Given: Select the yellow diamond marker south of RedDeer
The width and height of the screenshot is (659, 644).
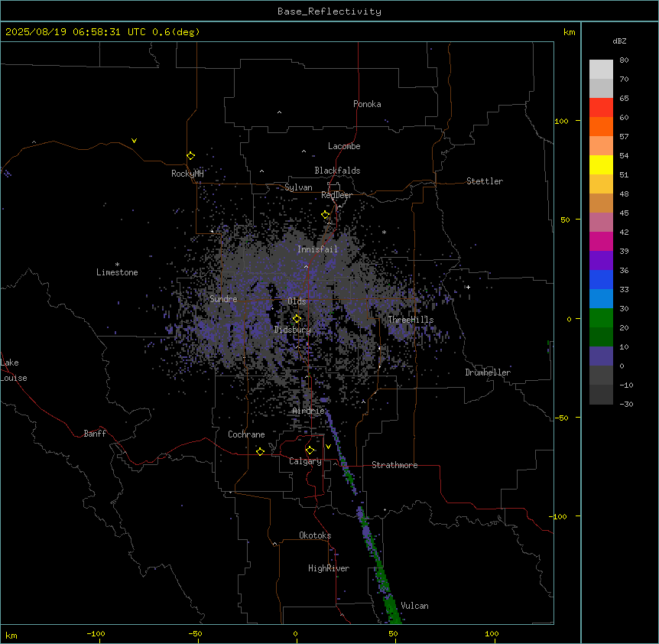Looking at the screenshot, I should tap(325, 215).
